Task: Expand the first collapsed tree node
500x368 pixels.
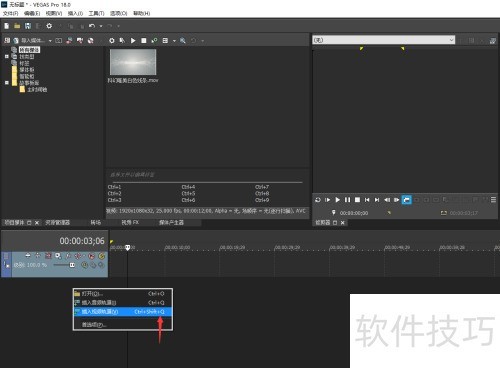Action: pos(7,57)
